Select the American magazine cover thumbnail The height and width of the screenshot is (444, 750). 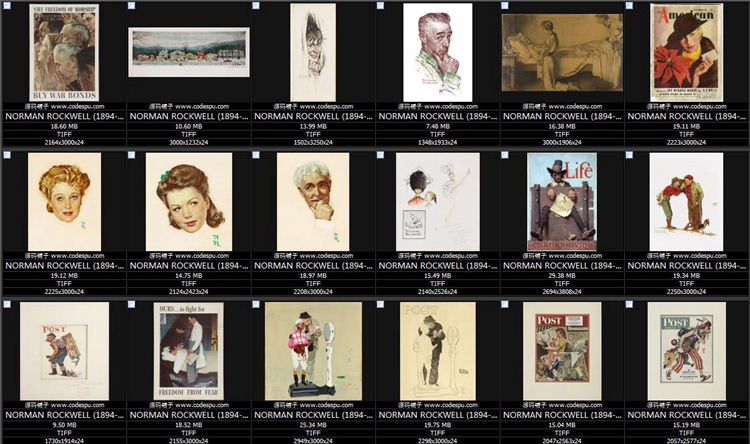click(x=686, y=53)
